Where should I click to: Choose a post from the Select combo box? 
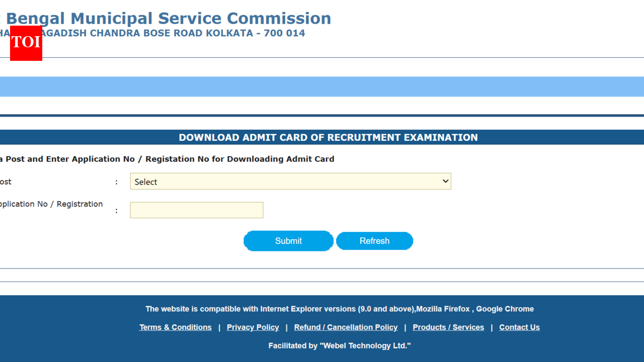pyautogui.click(x=290, y=181)
